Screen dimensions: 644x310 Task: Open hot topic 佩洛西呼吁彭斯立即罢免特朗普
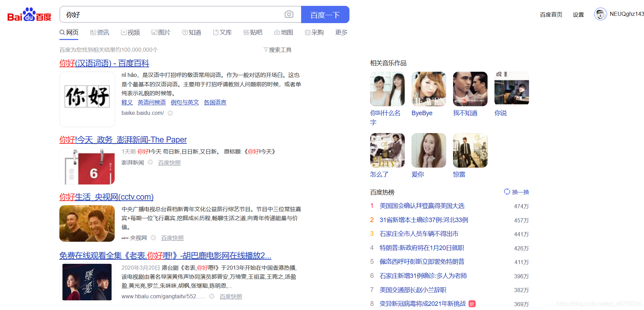[422, 262]
